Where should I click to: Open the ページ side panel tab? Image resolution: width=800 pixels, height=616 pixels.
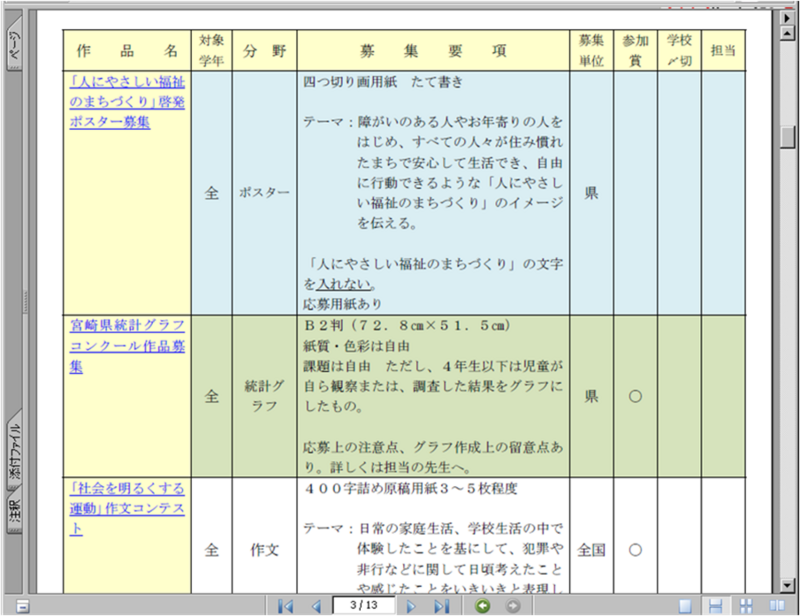point(14,48)
